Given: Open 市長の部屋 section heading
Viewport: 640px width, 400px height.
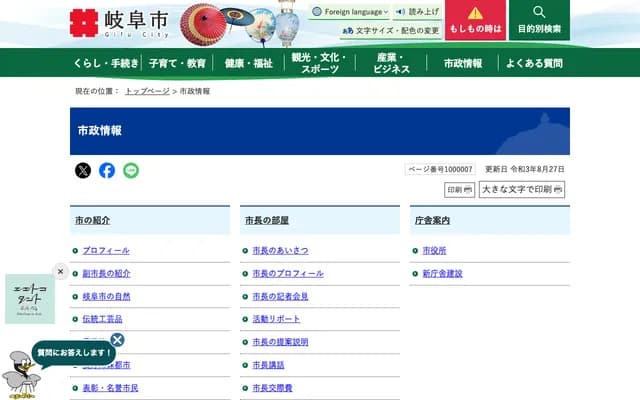Looking at the screenshot, I should [267, 220].
